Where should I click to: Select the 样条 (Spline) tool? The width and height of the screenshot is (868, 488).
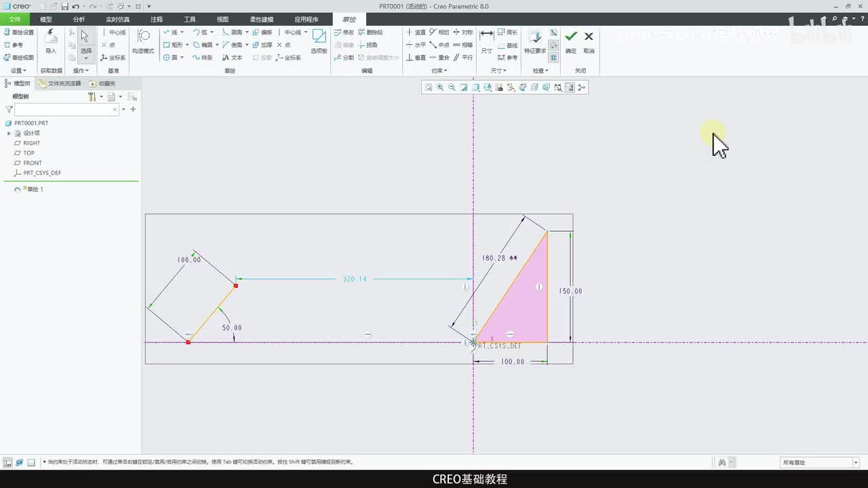[202, 58]
